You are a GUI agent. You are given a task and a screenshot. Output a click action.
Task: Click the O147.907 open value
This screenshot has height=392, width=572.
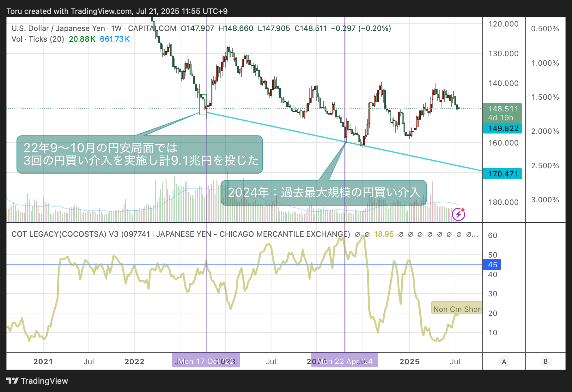[197, 28]
